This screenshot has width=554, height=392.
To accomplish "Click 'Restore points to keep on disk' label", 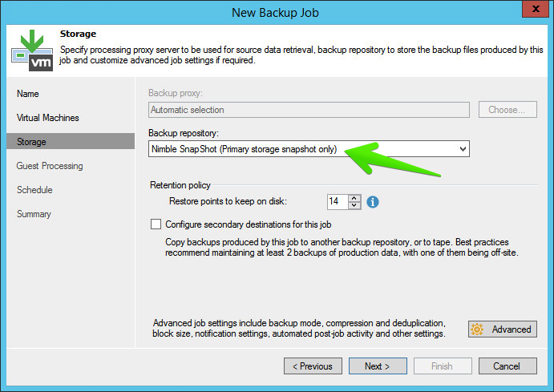I will pyautogui.click(x=228, y=201).
